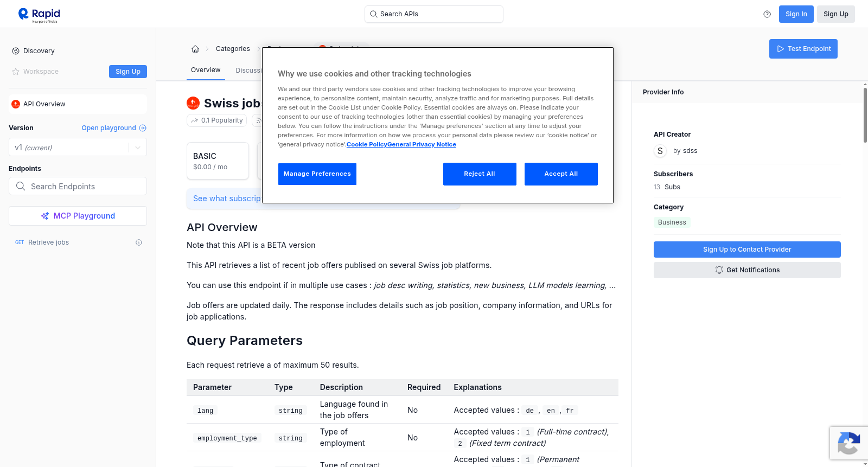
Task: Click the Discovery compass icon
Action: coord(16,51)
